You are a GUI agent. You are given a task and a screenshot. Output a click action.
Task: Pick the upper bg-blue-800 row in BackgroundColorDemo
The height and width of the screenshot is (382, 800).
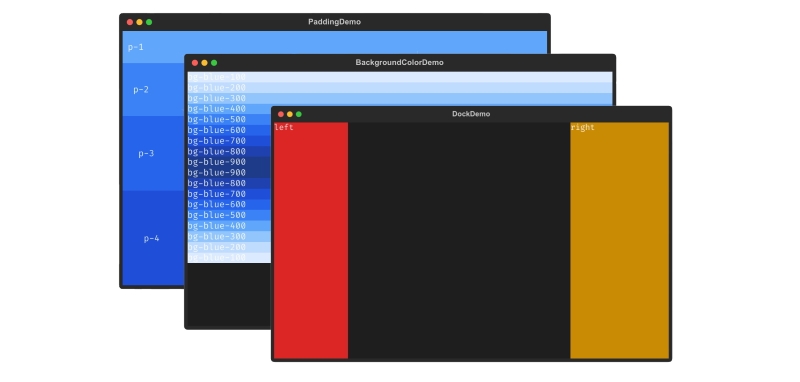[x=229, y=151]
